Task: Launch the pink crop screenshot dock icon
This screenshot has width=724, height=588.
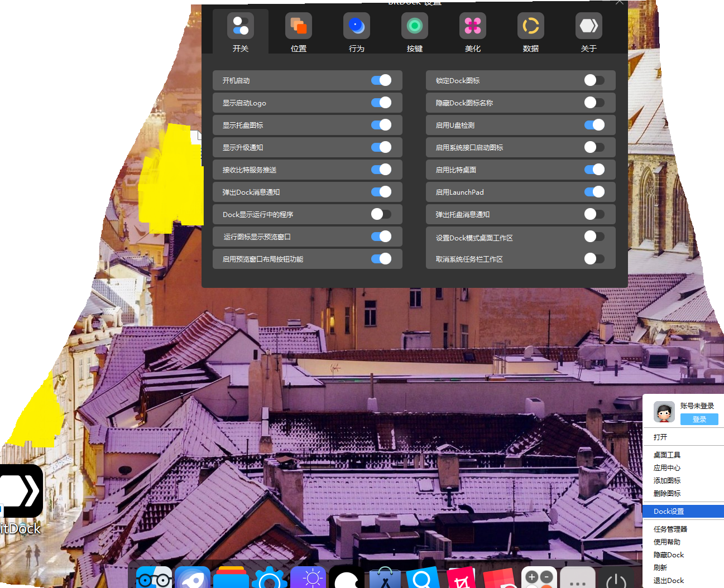Action: (x=462, y=578)
